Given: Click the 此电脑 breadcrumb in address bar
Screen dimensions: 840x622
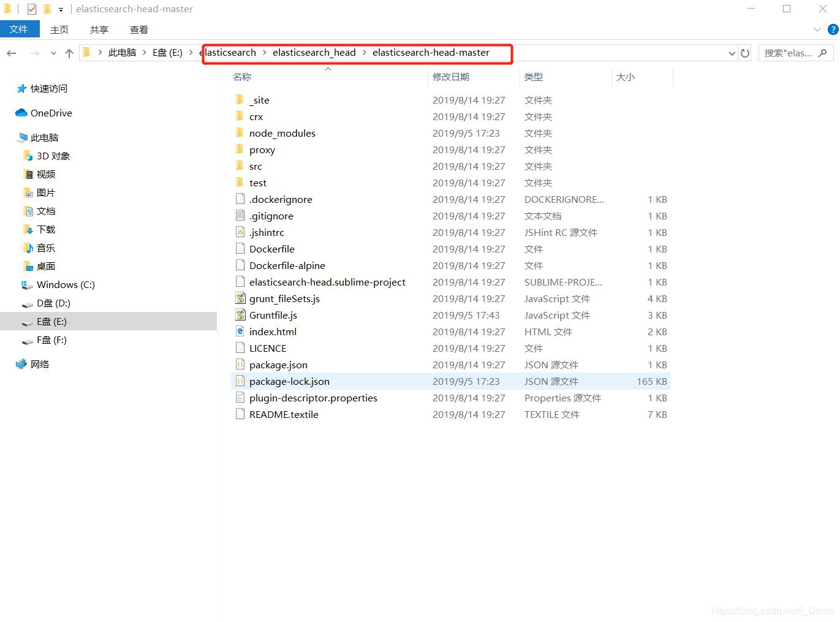Looking at the screenshot, I should pyautogui.click(x=123, y=53).
